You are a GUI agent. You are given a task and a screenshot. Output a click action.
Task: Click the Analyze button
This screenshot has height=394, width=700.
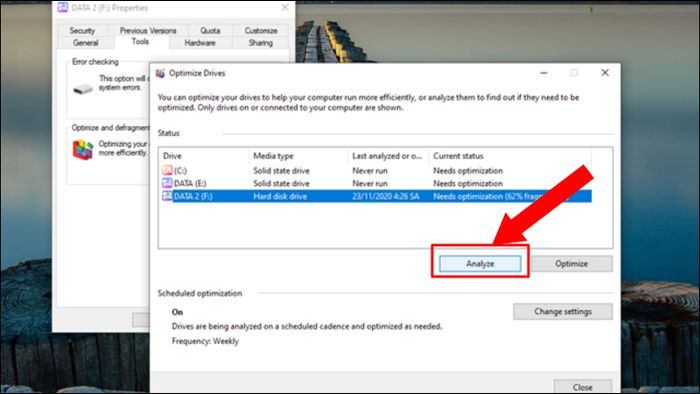pyautogui.click(x=480, y=263)
